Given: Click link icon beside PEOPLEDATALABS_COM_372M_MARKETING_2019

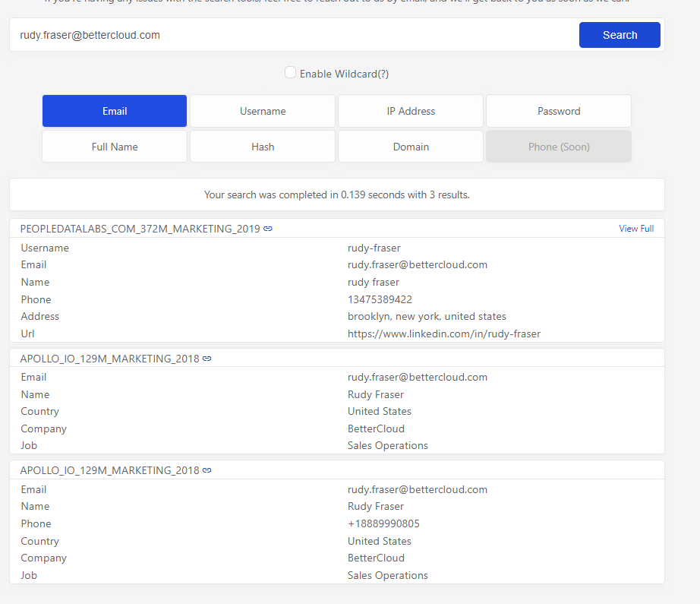Looking at the screenshot, I should coord(268,229).
